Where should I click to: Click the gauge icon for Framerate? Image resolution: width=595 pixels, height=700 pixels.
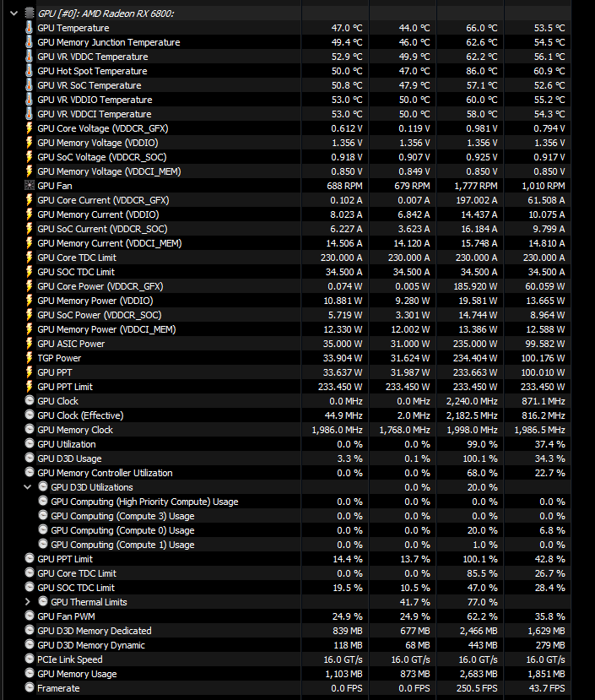(x=30, y=687)
